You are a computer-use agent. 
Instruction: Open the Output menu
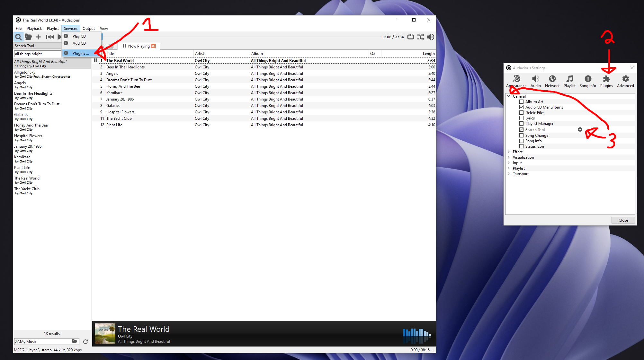point(89,29)
